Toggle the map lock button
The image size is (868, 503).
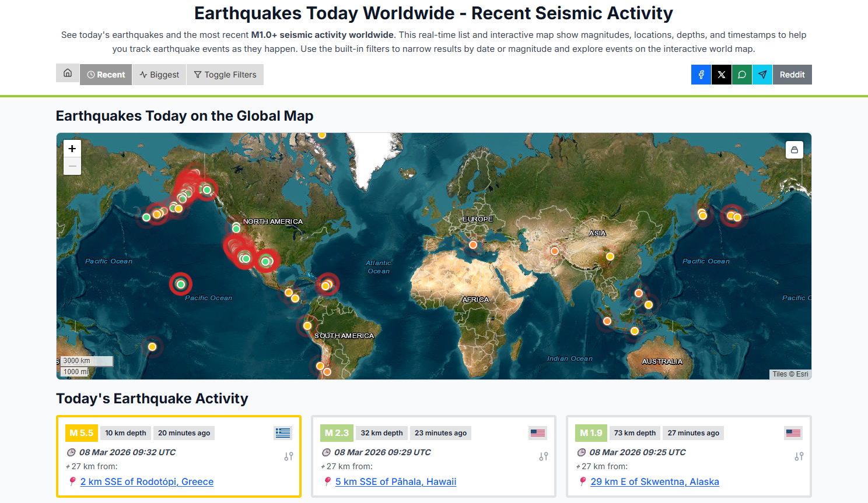tap(794, 150)
